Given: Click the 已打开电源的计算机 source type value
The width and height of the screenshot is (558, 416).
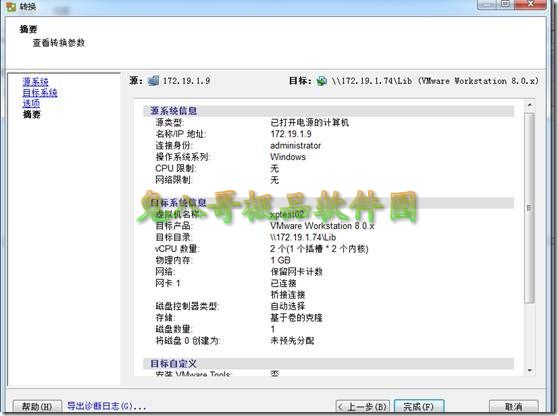Looking at the screenshot, I should [x=310, y=122].
